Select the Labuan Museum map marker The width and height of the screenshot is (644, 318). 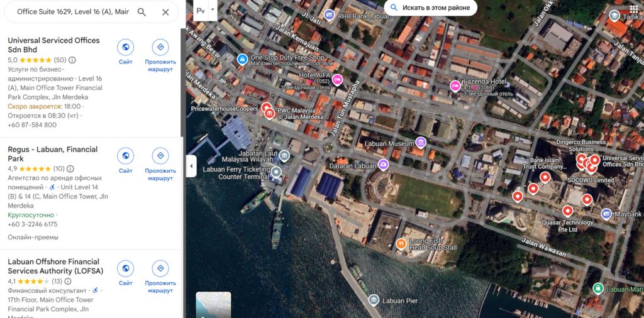pos(421,143)
